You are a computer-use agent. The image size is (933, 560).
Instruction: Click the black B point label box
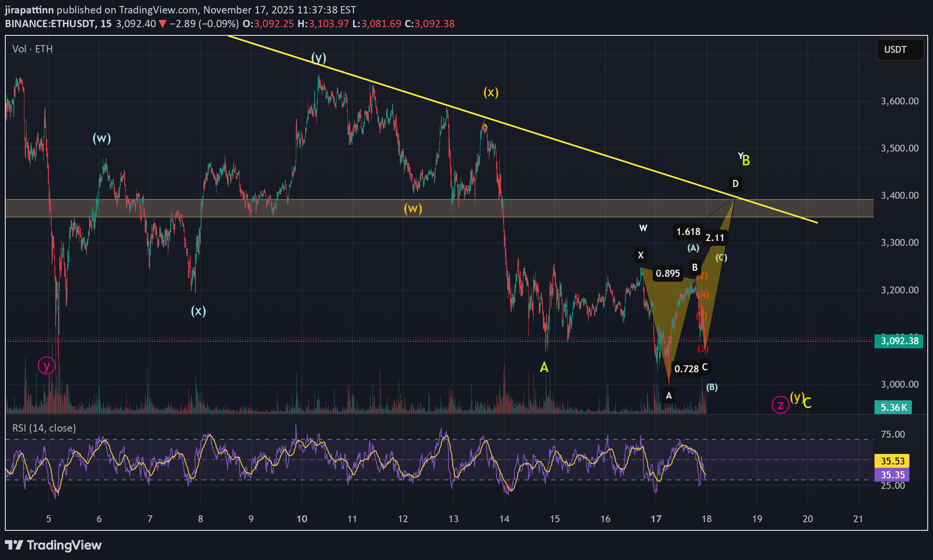[694, 267]
